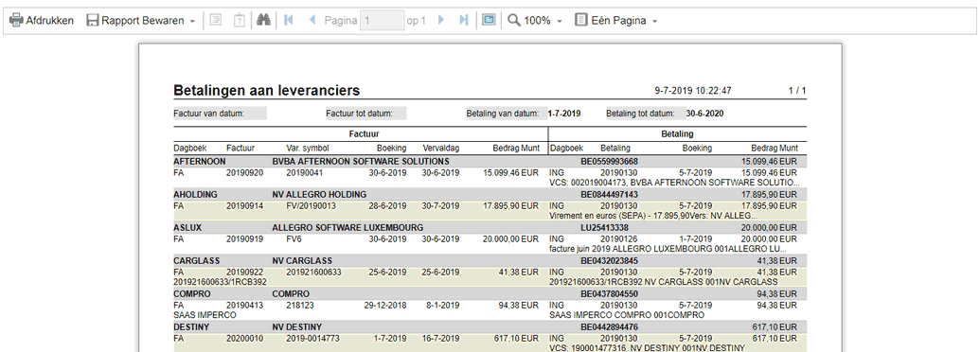Go to previous page arrow
This screenshot has width=980, height=352.
312,21
